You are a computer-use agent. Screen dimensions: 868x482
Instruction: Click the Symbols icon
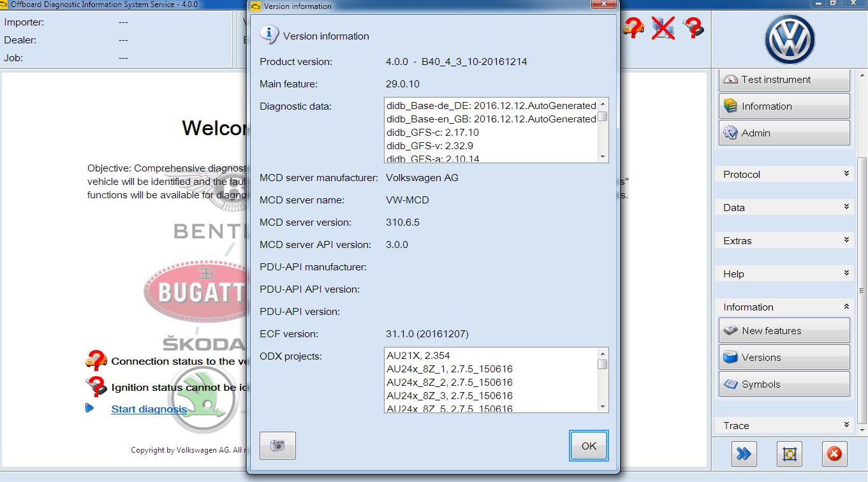[731, 384]
